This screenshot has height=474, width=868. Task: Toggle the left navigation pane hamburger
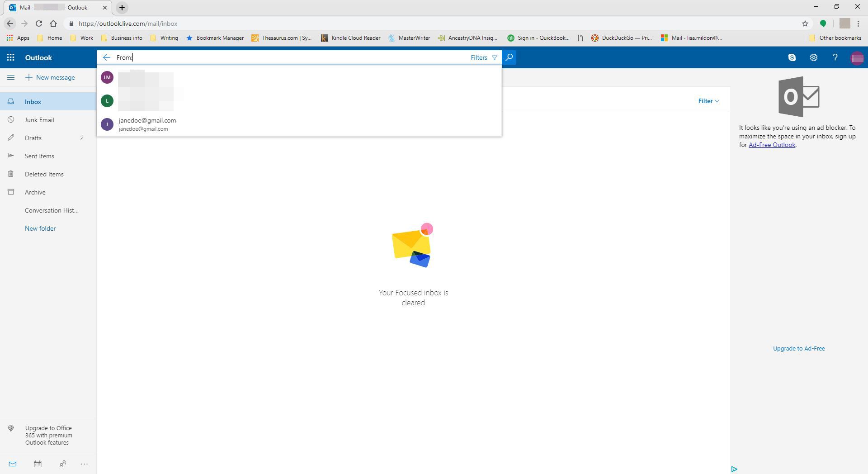pyautogui.click(x=11, y=77)
